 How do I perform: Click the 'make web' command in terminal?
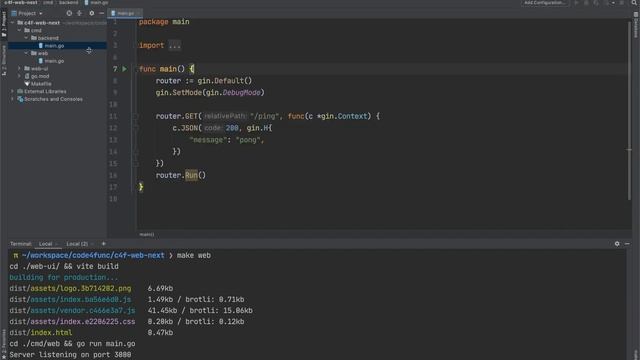[x=194, y=256]
